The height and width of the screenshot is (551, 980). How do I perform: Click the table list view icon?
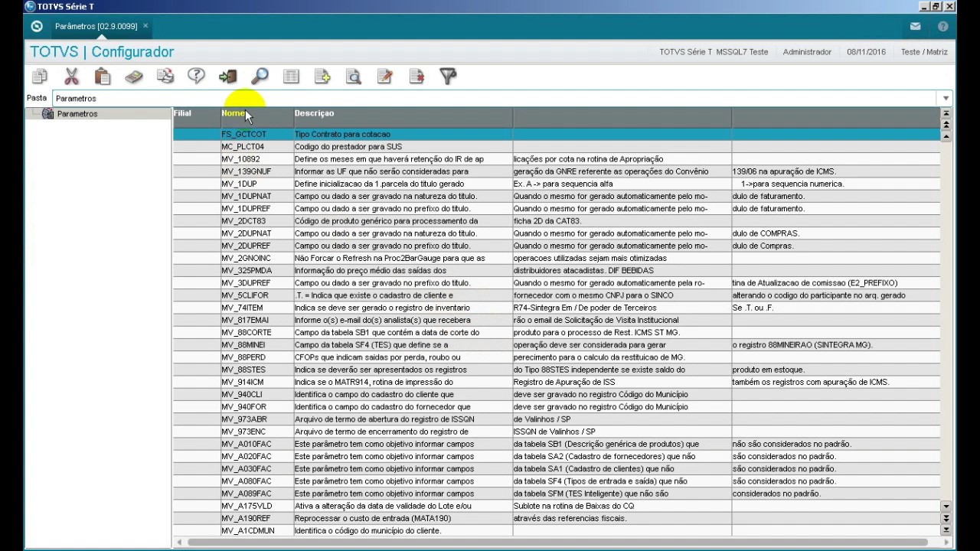[x=291, y=76]
